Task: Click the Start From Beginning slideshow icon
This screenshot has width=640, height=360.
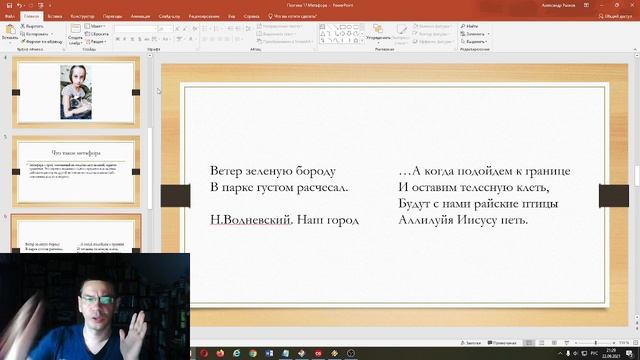Action: pos(40,5)
